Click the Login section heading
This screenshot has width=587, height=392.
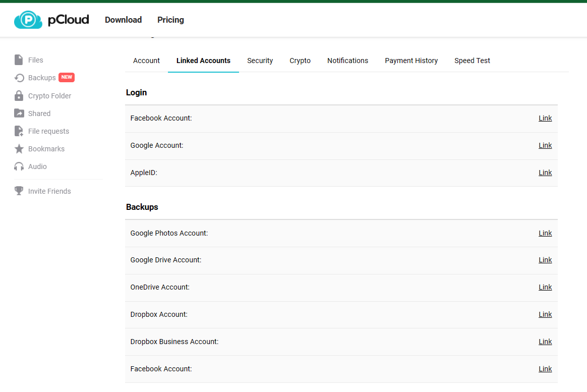coord(136,93)
